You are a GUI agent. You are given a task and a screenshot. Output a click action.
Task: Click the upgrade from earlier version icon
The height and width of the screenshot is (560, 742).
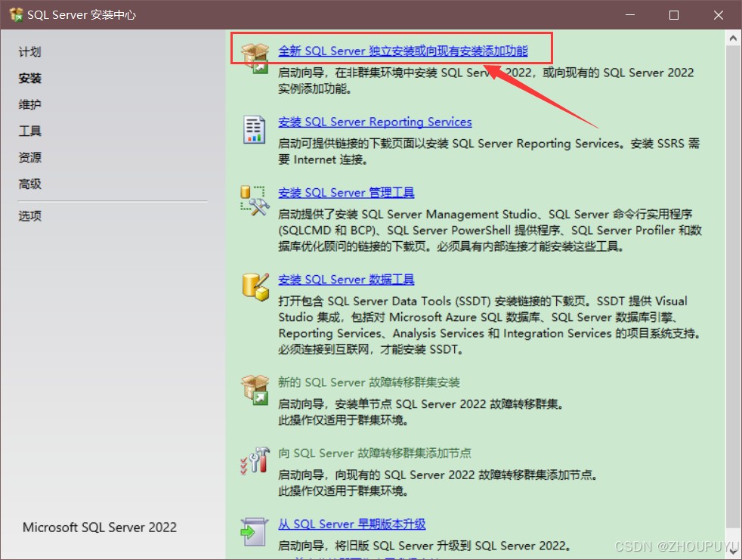coord(254,531)
